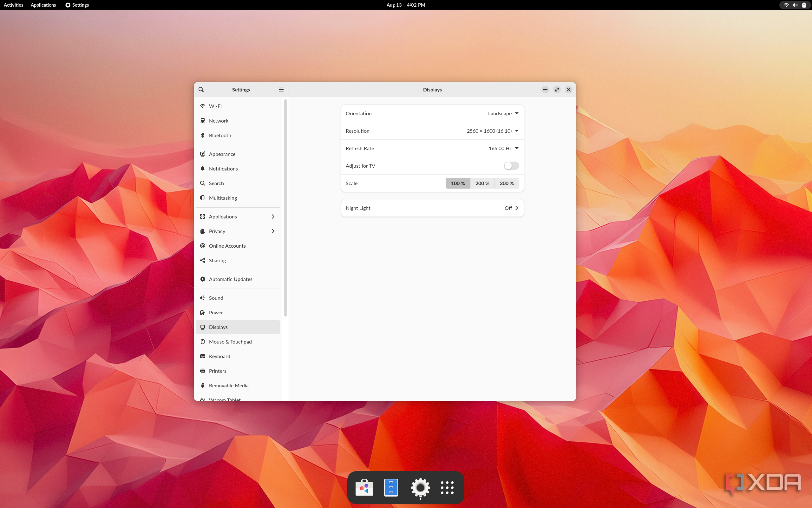This screenshot has width=812, height=508.
Task: Go to Automatic Updates settings
Action: tap(238, 279)
